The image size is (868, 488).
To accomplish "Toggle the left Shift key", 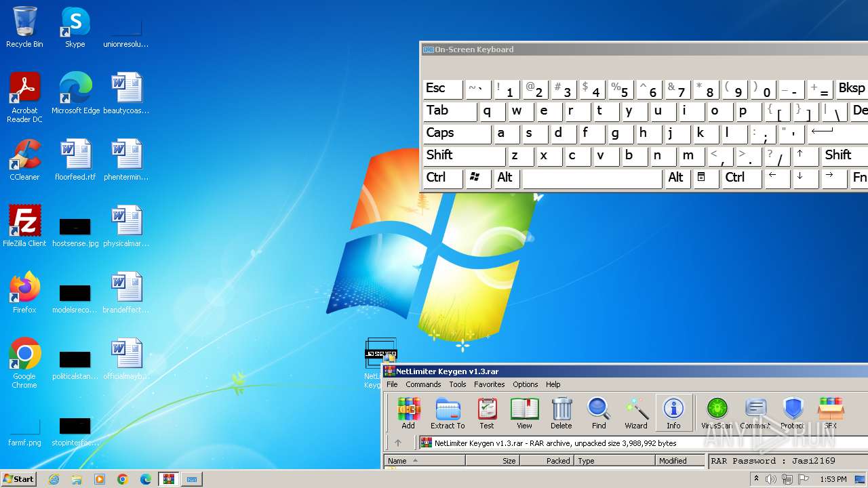I will pyautogui.click(x=464, y=156).
